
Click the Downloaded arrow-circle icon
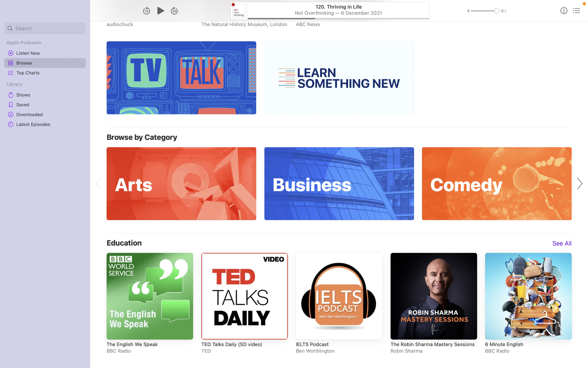tap(11, 114)
